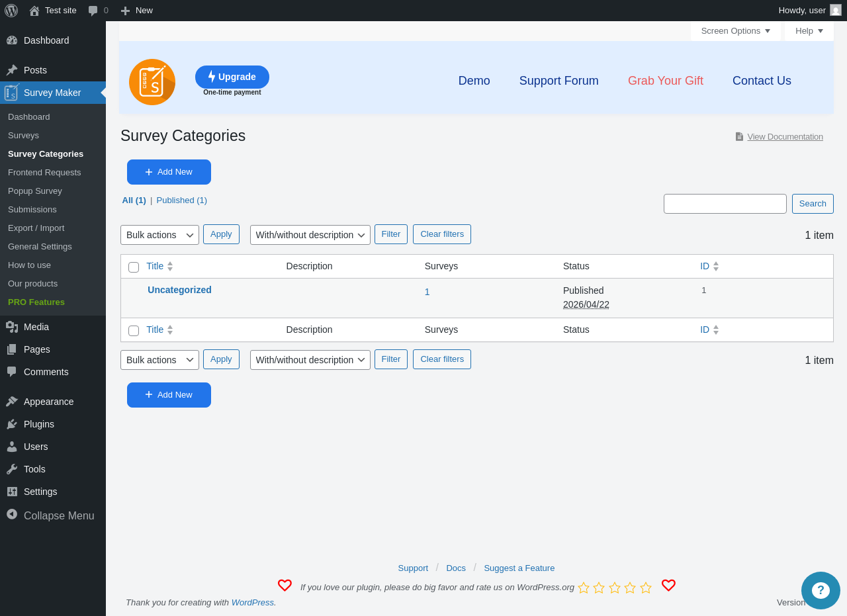Open the Uncategorized category link
The width and height of the screenshot is (847, 616).
[179, 290]
